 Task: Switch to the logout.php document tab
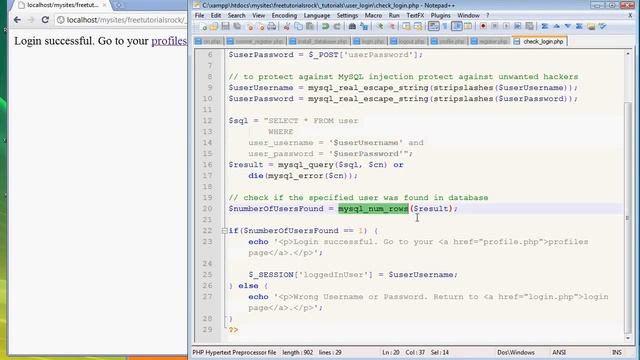coord(408,41)
